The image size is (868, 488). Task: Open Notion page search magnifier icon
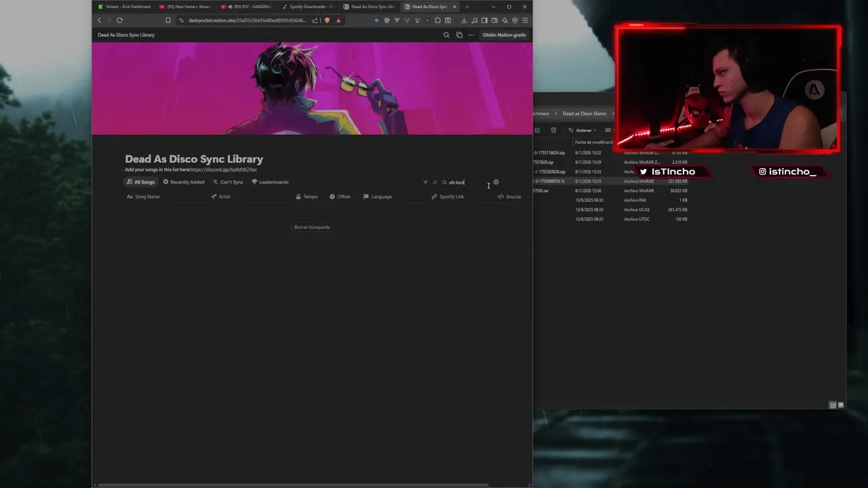pos(446,35)
